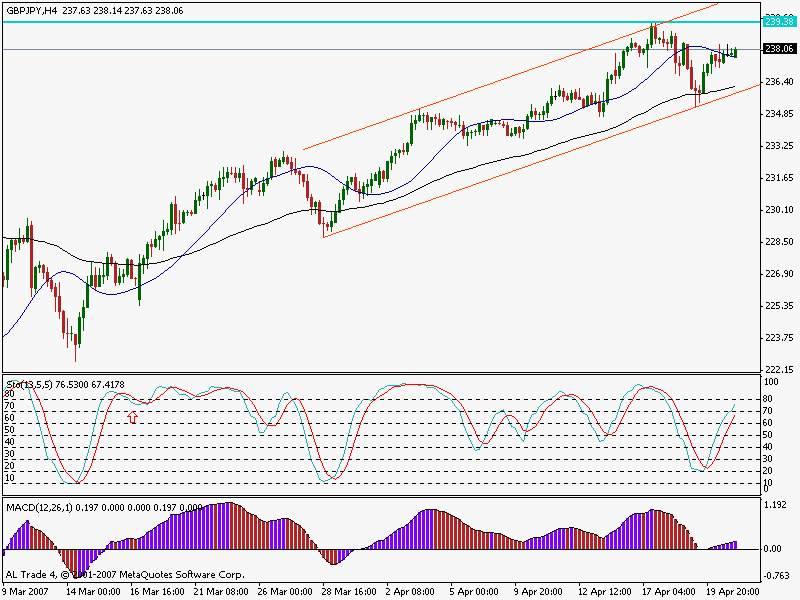Viewport: 800px width, 600px height.
Task: Click the 21 Mar 08:00 date label
Action: click(221, 592)
